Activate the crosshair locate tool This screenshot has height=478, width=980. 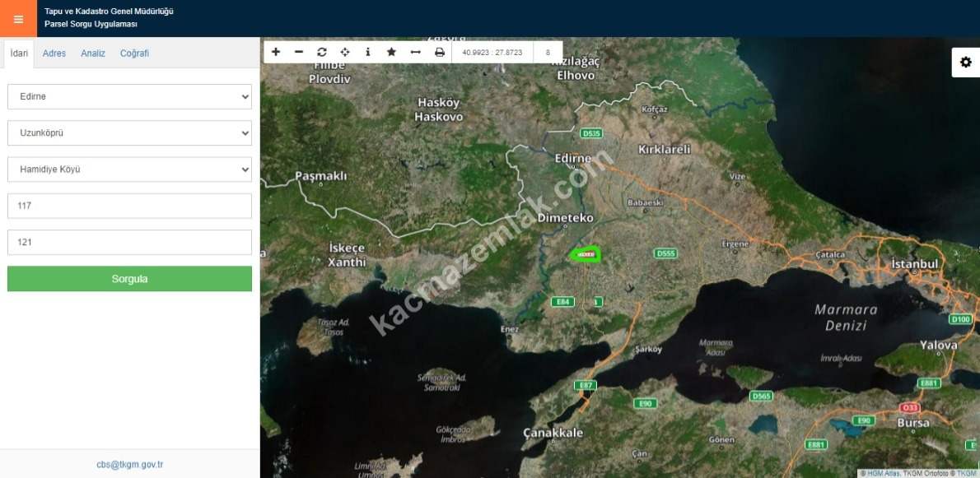345,52
